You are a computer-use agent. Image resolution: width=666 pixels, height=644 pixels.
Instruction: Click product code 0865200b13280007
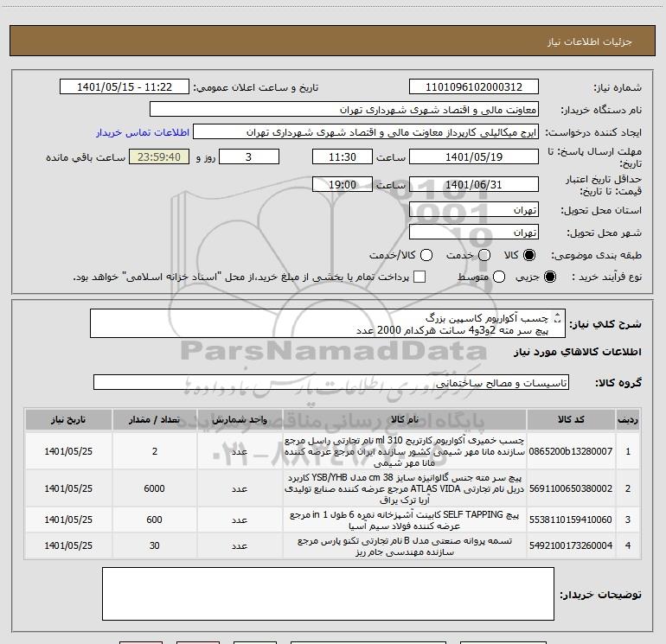[x=571, y=451]
